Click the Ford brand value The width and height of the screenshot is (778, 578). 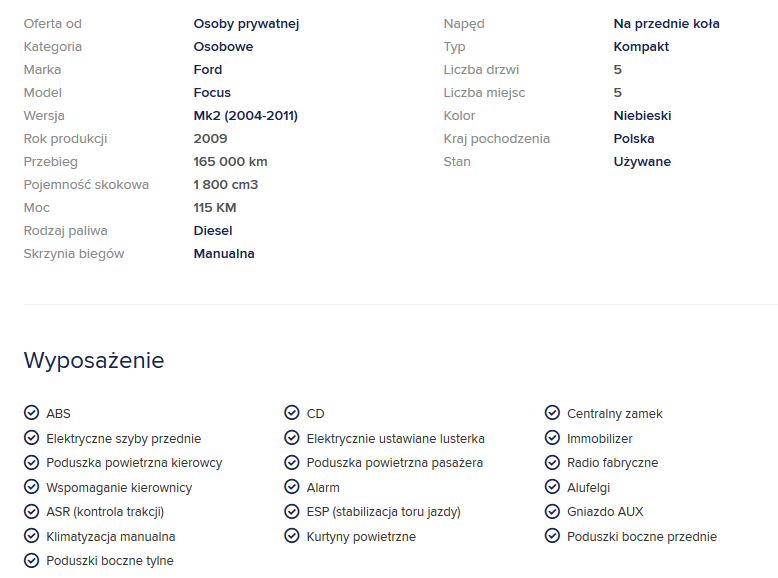tap(208, 70)
